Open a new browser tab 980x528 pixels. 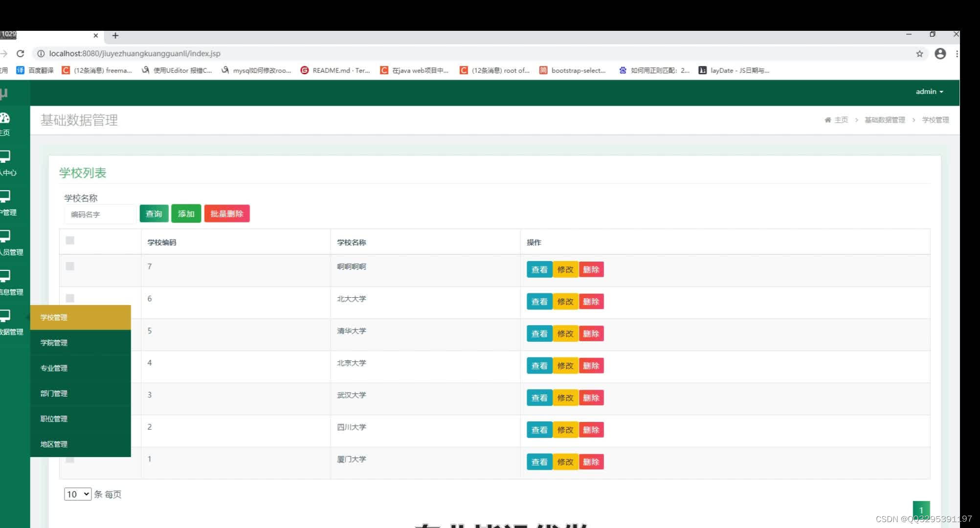pyautogui.click(x=115, y=35)
